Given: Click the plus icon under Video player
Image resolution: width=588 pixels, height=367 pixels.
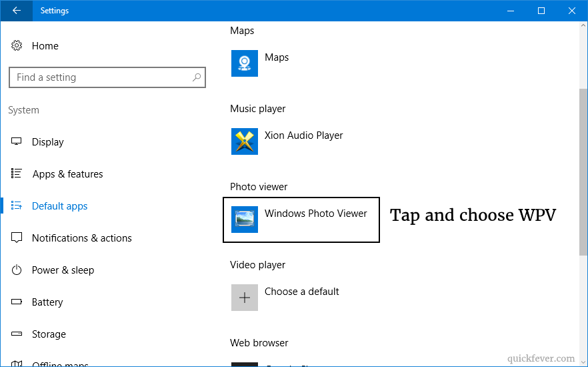Looking at the screenshot, I should point(245,298).
